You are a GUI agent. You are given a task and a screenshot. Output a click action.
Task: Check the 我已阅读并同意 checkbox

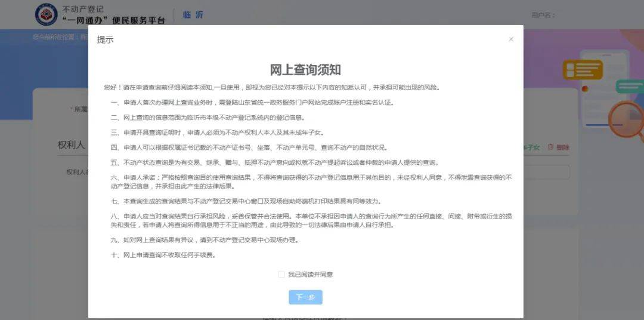[281, 275]
